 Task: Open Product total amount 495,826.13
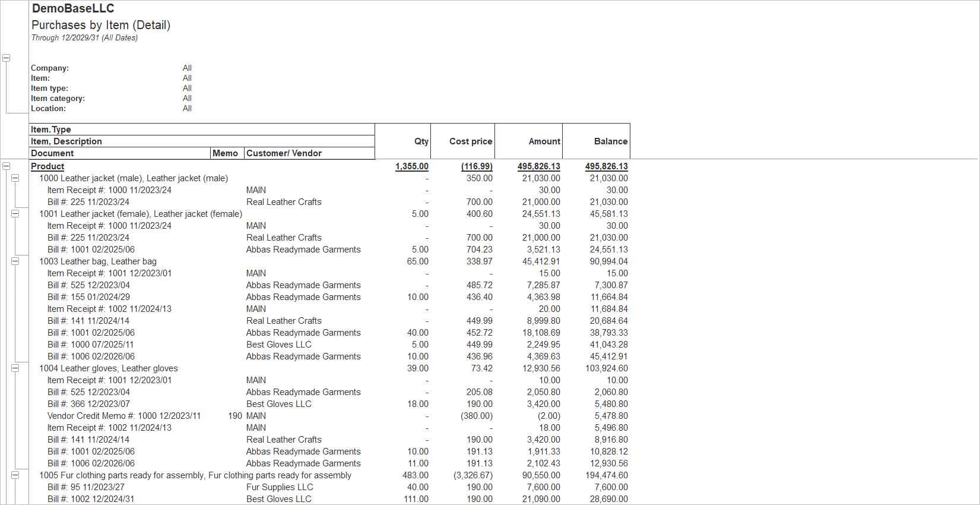538,166
